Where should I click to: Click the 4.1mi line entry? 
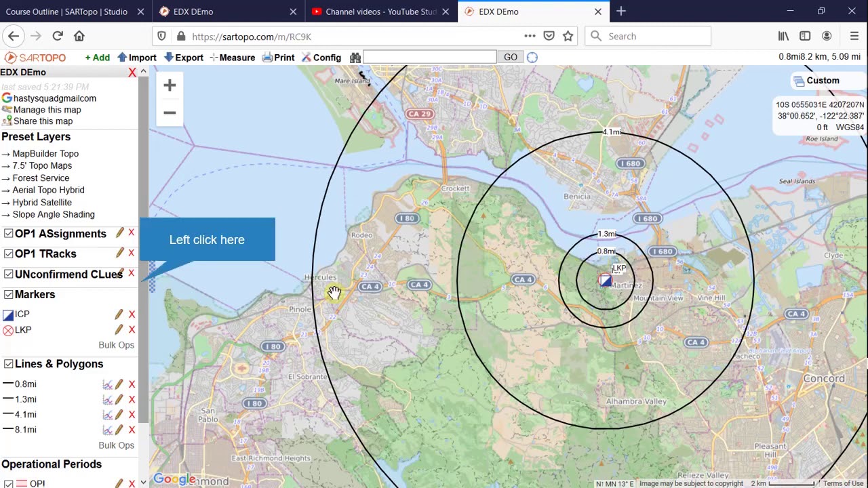coord(26,415)
